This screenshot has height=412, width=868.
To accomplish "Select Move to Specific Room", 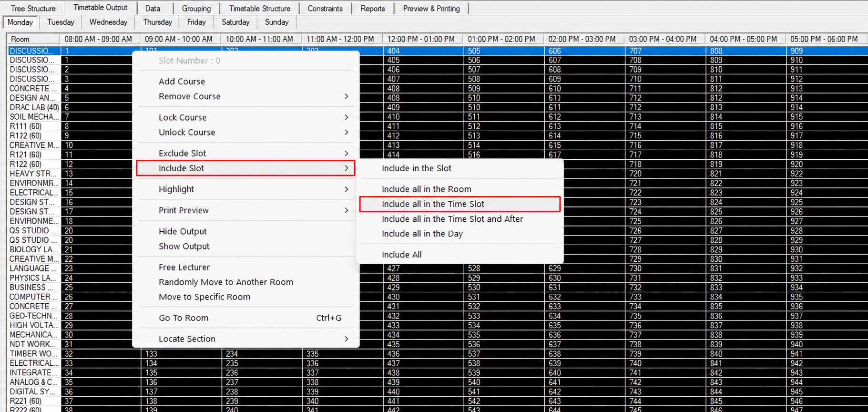I will [245, 297].
